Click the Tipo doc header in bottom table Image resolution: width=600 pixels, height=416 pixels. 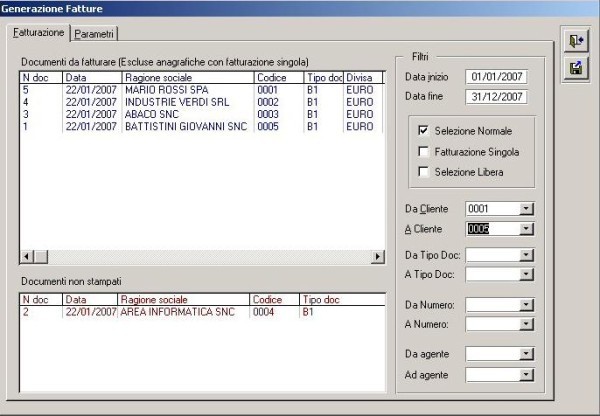[342, 300]
